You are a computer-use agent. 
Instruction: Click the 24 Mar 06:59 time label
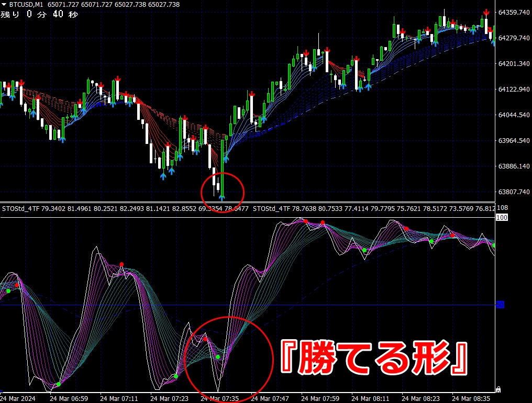(69, 399)
